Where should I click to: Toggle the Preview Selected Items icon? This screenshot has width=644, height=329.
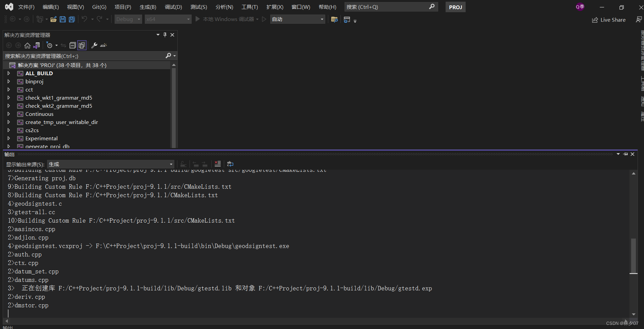(82, 45)
